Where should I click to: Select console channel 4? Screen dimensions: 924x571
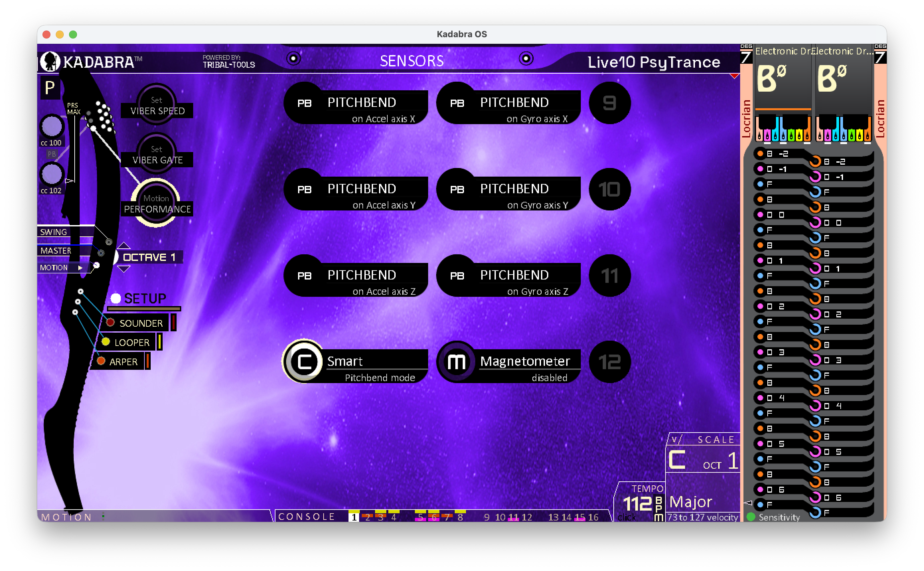pyautogui.click(x=394, y=517)
